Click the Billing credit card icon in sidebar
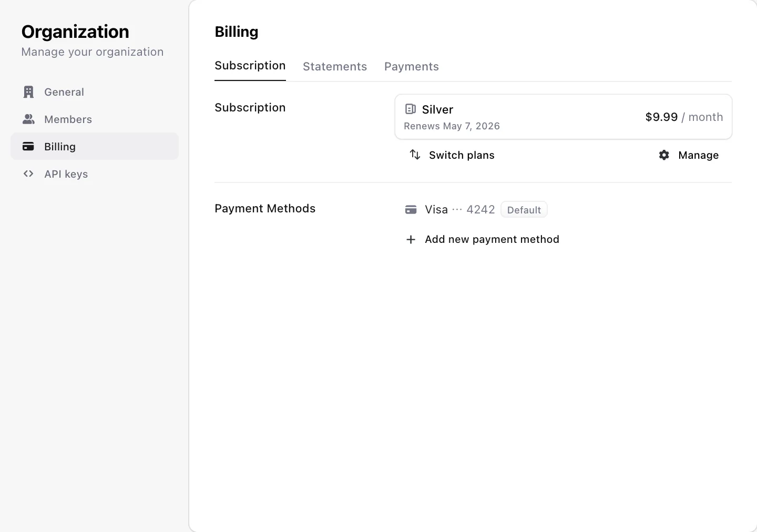This screenshot has height=532, width=757. [x=28, y=147]
